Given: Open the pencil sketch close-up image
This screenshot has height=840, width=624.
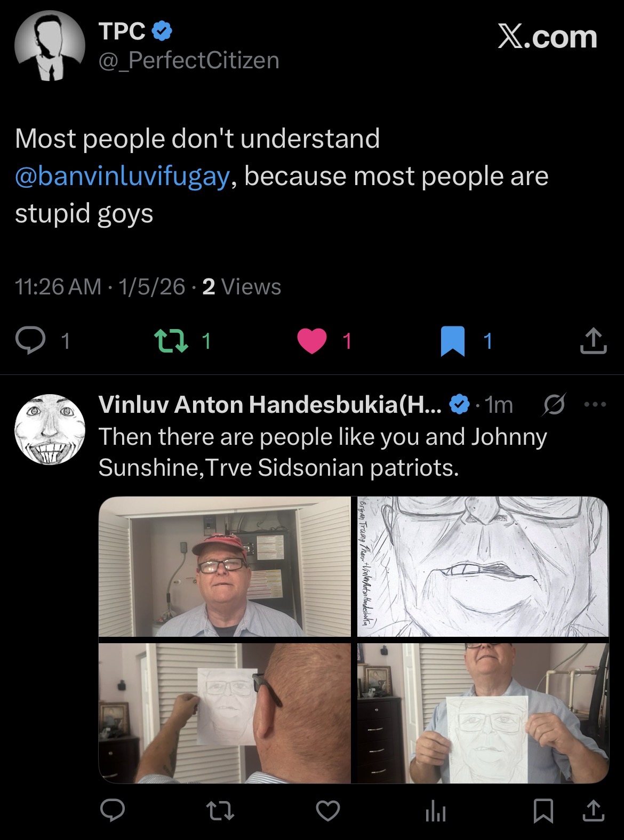Looking at the screenshot, I should coord(483,566).
